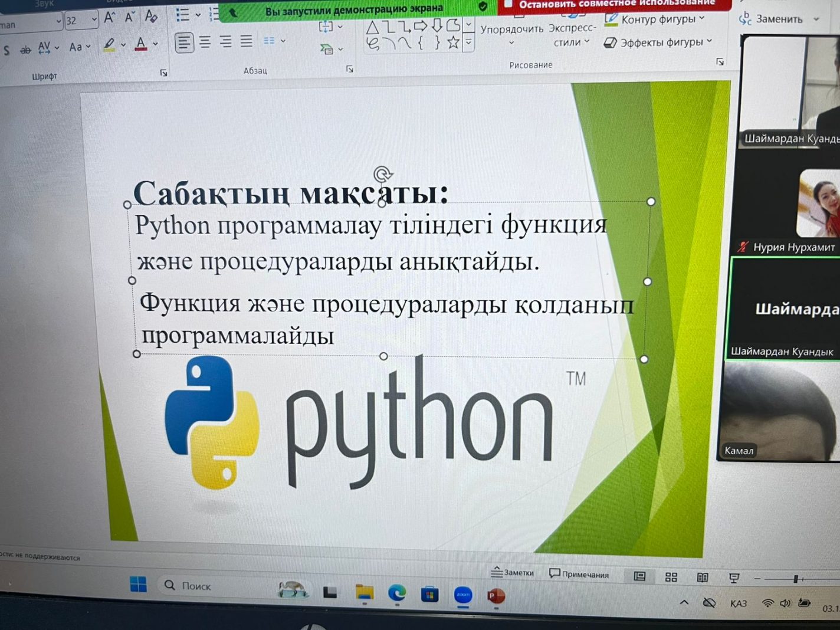Viewport: 840px width, 630px height.
Task: Toggle the Notes (Заметки) pane
Action: pyautogui.click(x=512, y=572)
